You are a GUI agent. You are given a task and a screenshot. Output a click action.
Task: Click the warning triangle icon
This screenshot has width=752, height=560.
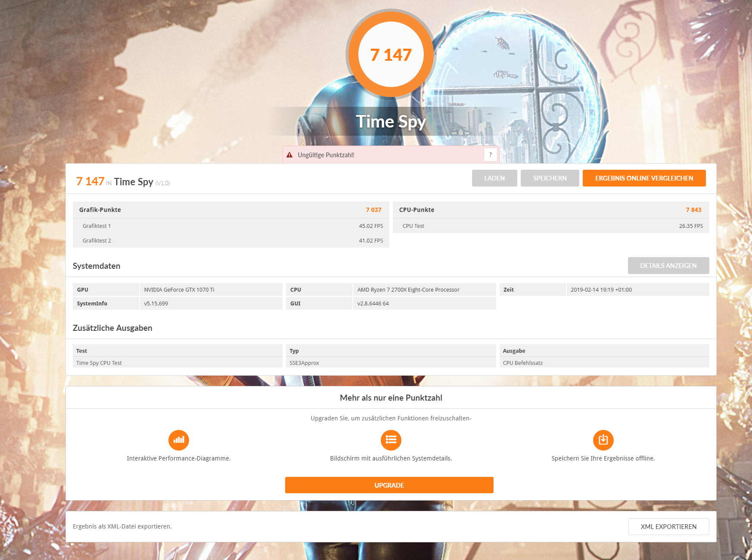click(289, 155)
